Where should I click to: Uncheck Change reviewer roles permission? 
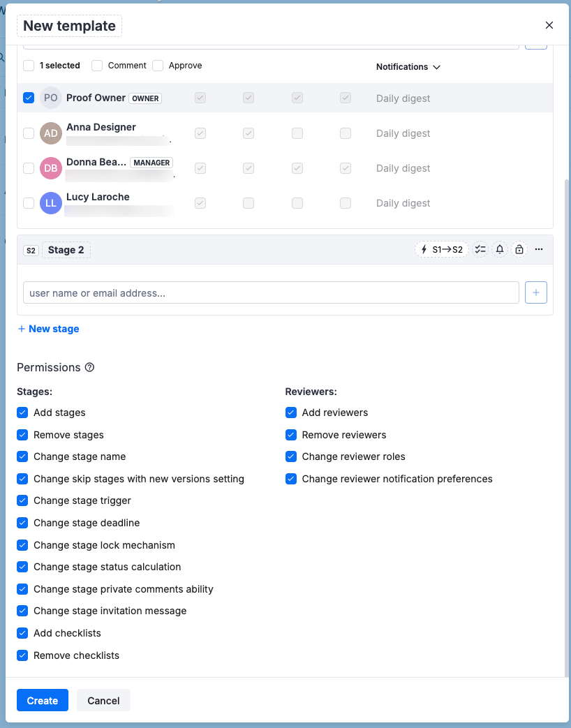[291, 456]
